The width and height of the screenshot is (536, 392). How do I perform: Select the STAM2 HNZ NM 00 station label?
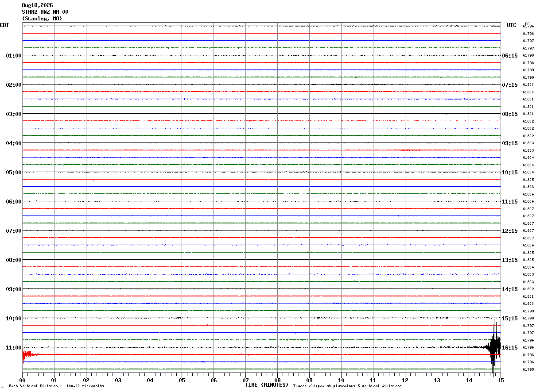click(x=45, y=12)
